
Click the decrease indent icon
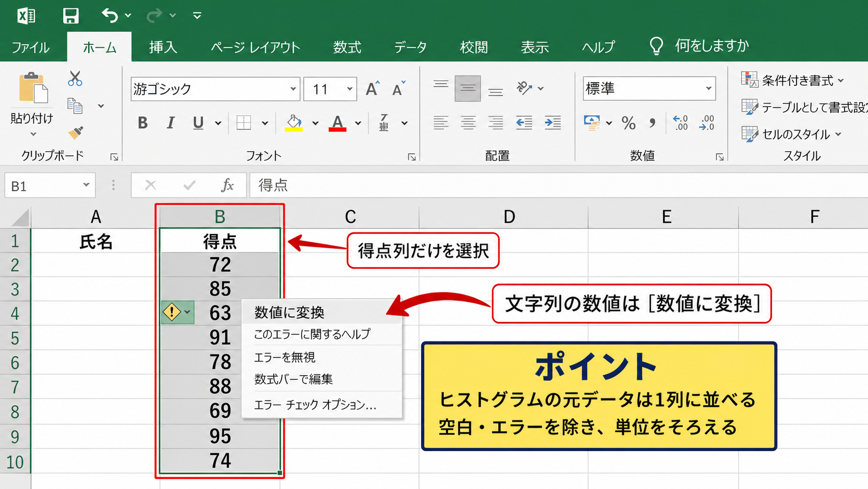[x=524, y=123]
